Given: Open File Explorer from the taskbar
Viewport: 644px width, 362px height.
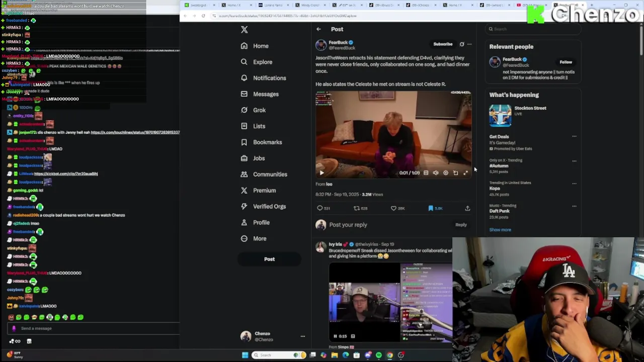Looking at the screenshot, I should (335, 355).
